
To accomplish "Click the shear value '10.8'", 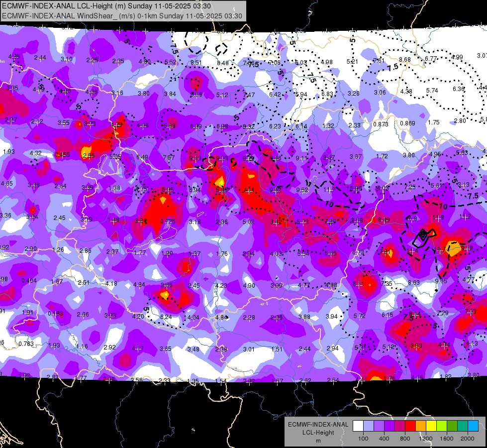I will click(x=411, y=219).
